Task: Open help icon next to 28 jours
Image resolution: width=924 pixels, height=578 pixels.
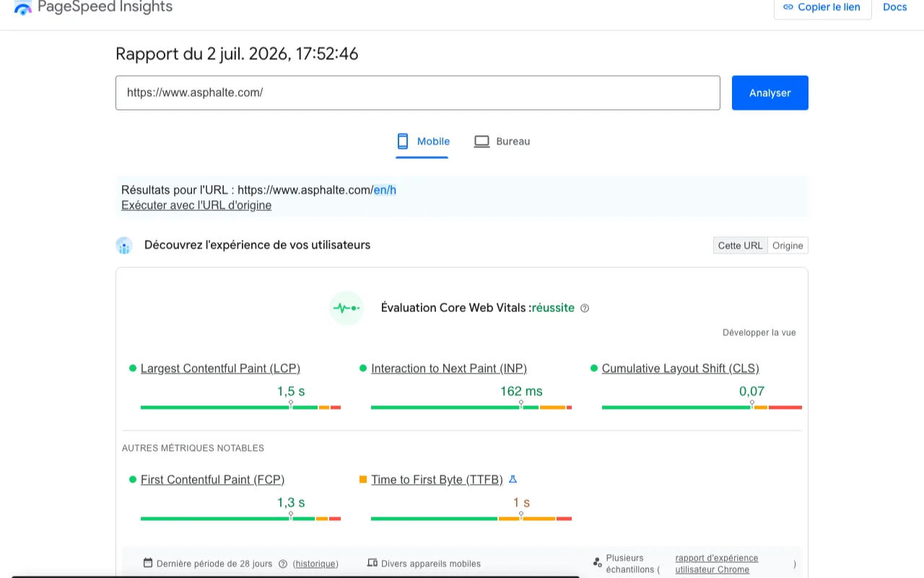Action: tap(283, 564)
